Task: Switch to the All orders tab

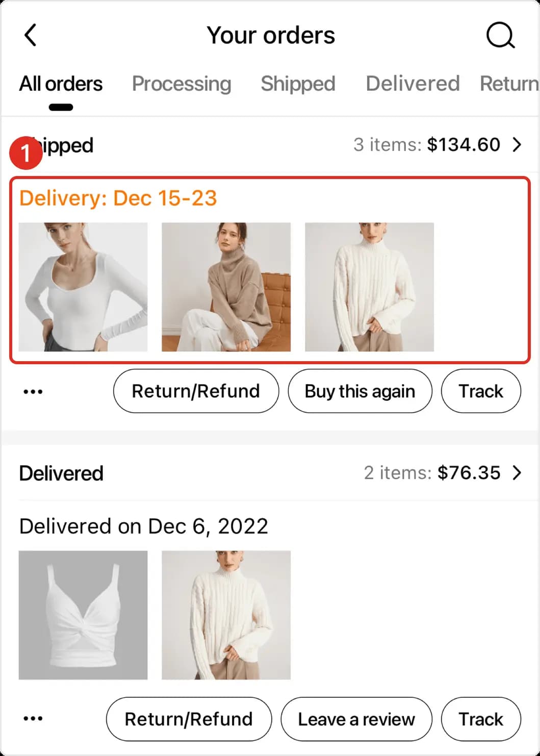Action: point(61,84)
